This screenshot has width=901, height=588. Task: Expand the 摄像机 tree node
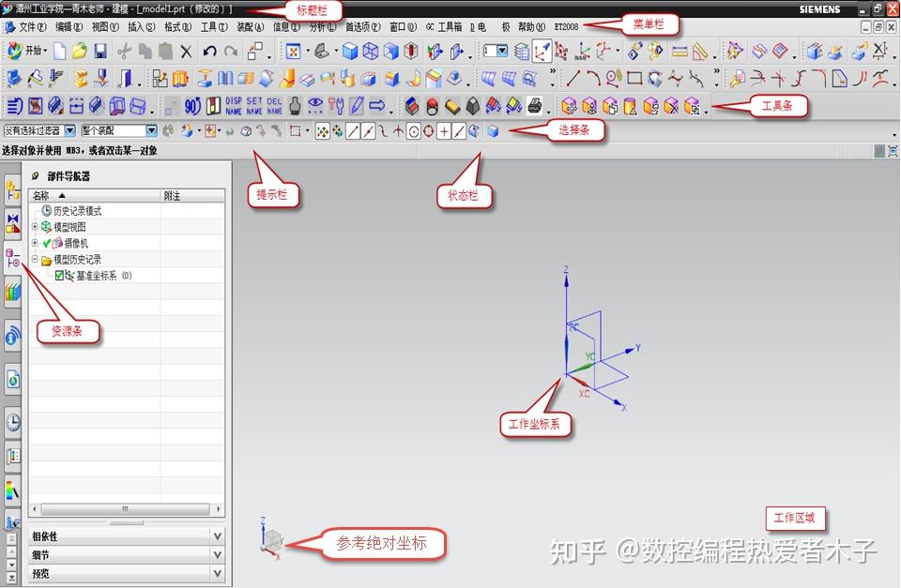tap(35, 243)
